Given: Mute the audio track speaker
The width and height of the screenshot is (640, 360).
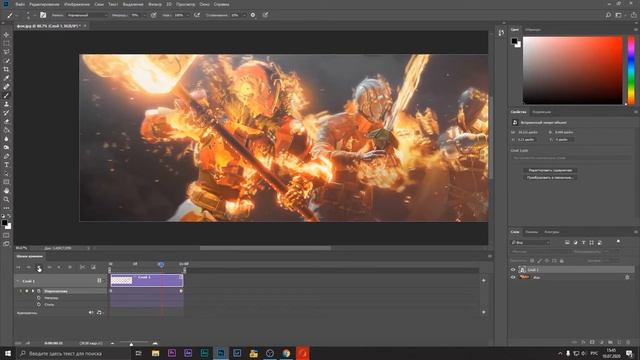Looking at the screenshot, I should click(91, 313).
